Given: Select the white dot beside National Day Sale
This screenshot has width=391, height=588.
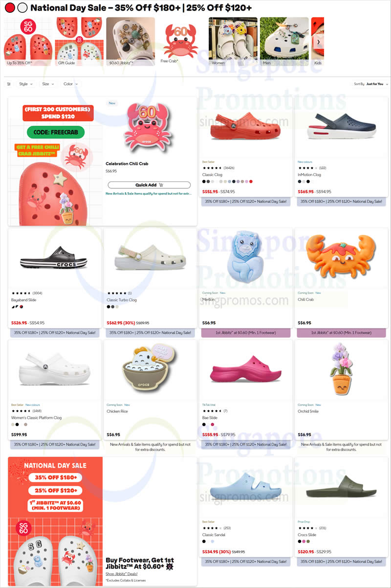Looking at the screenshot, I should [x=22, y=8].
